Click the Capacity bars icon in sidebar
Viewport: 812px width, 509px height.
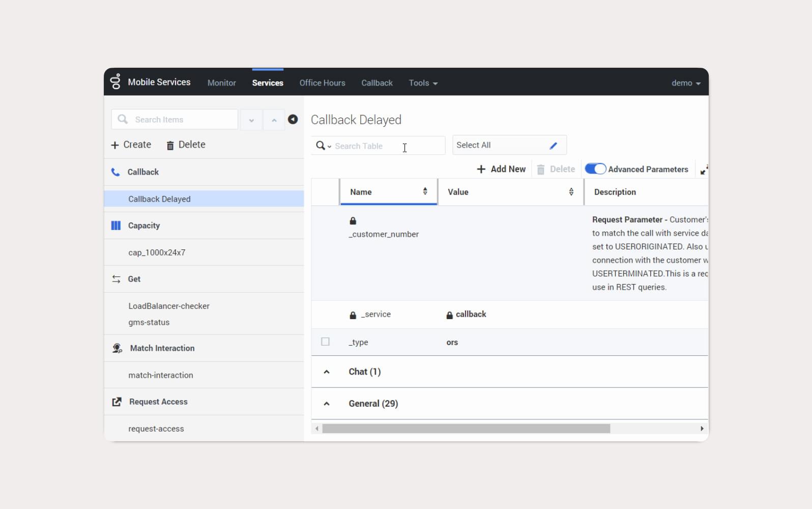click(116, 225)
